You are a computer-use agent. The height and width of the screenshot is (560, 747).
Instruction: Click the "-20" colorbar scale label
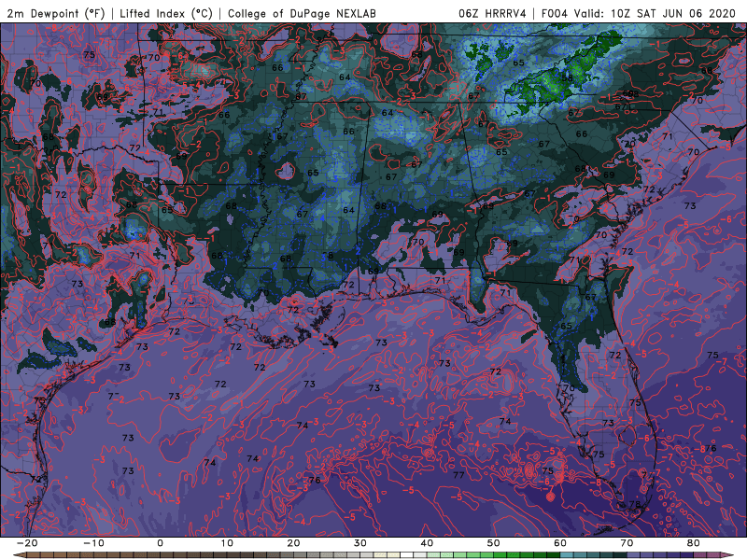27,543
